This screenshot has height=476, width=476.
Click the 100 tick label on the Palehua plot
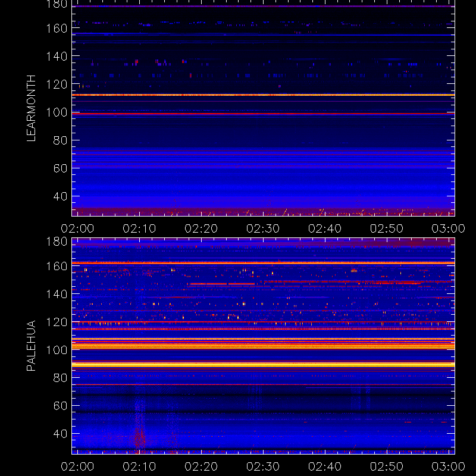pos(57,350)
